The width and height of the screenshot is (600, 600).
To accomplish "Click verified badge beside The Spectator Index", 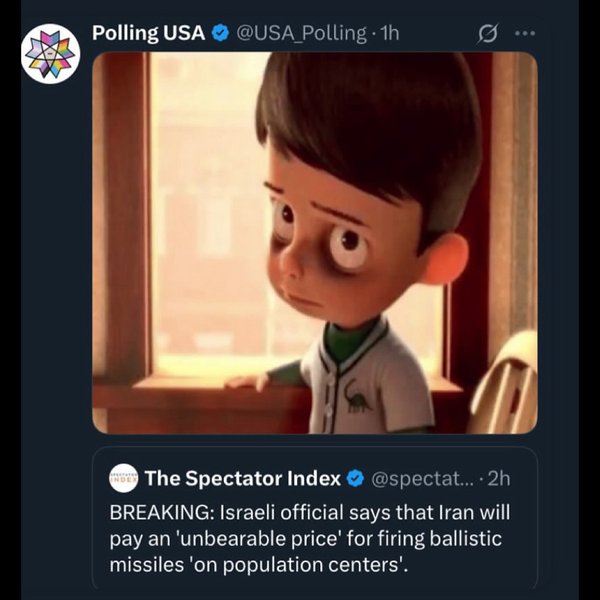I will tap(354, 478).
